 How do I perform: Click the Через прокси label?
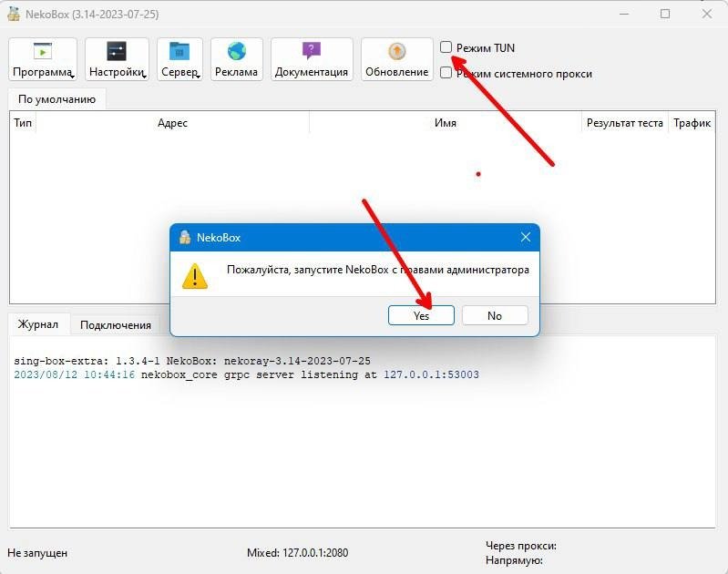521,546
